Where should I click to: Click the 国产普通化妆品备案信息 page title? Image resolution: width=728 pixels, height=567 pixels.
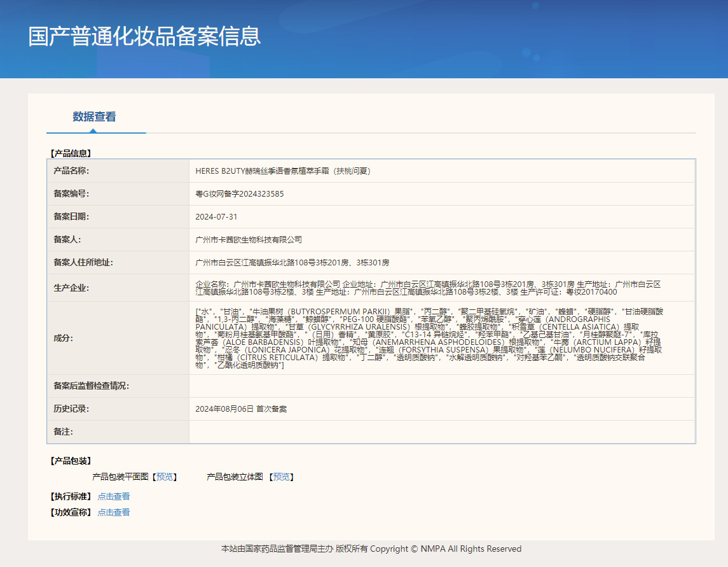(144, 36)
